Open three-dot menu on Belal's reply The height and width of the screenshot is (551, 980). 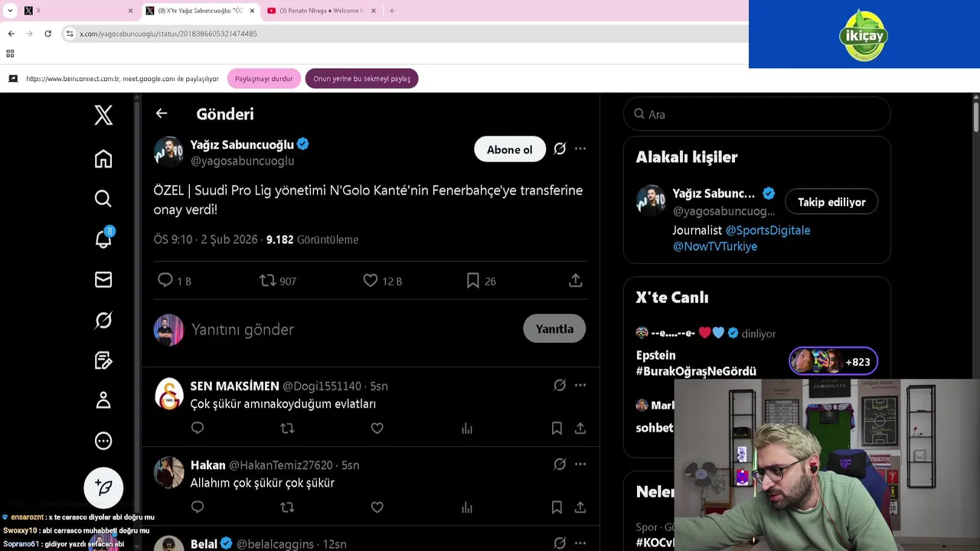(x=580, y=543)
